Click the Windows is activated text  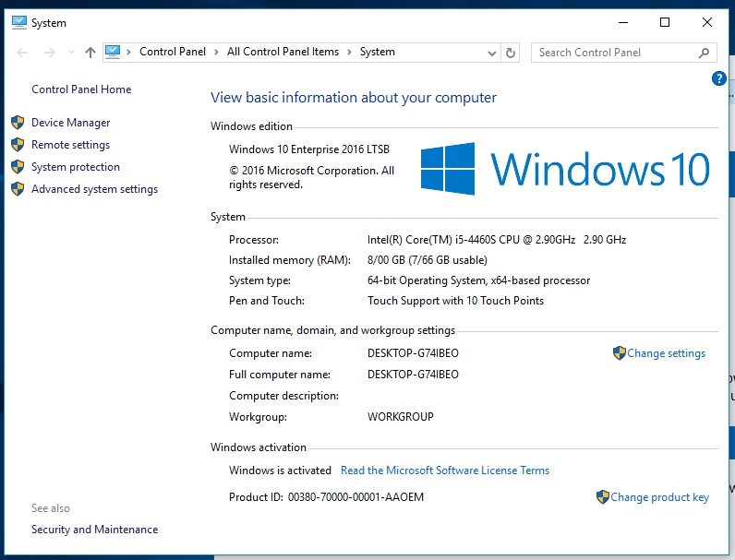pyautogui.click(x=280, y=471)
